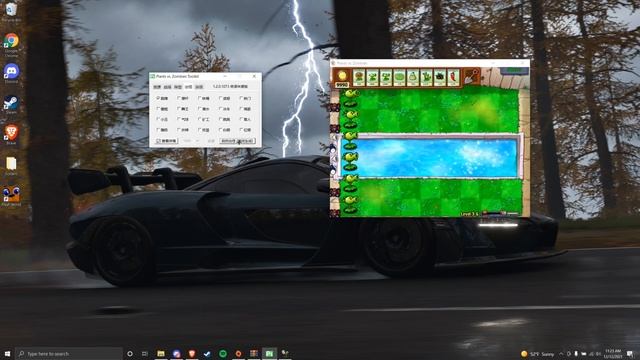640x360 pixels.
Task: Select the highlighted fourth tab in the trainer
Action: point(188,87)
